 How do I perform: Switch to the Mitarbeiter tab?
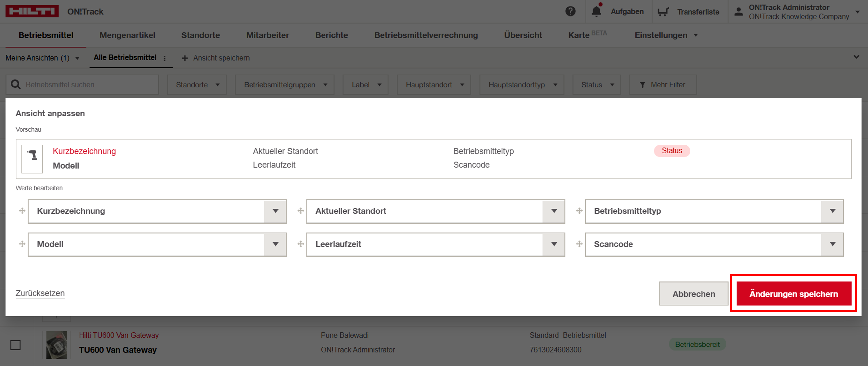[268, 35]
